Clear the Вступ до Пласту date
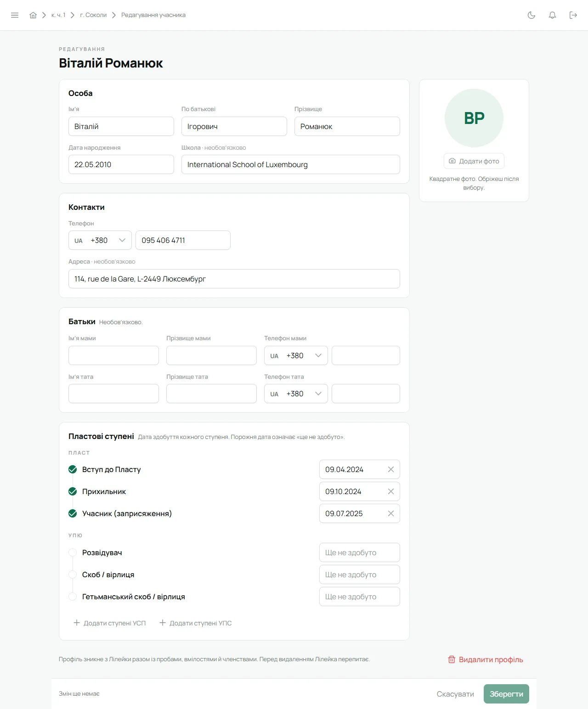The image size is (588, 709). [x=391, y=469]
